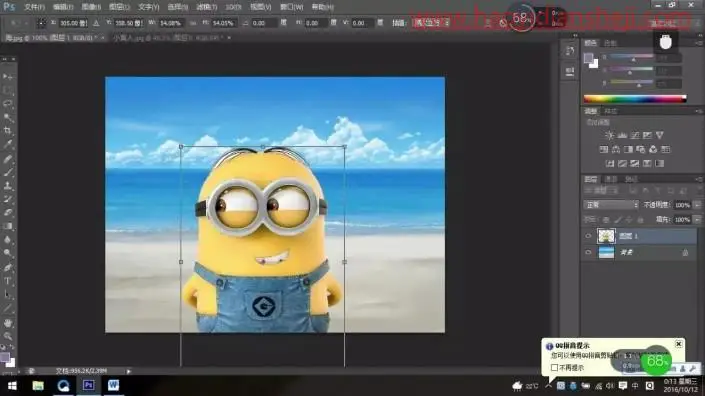The height and width of the screenshot is (396, 705).
Task: Select the Eraser tool
Action: pos(8,213)
